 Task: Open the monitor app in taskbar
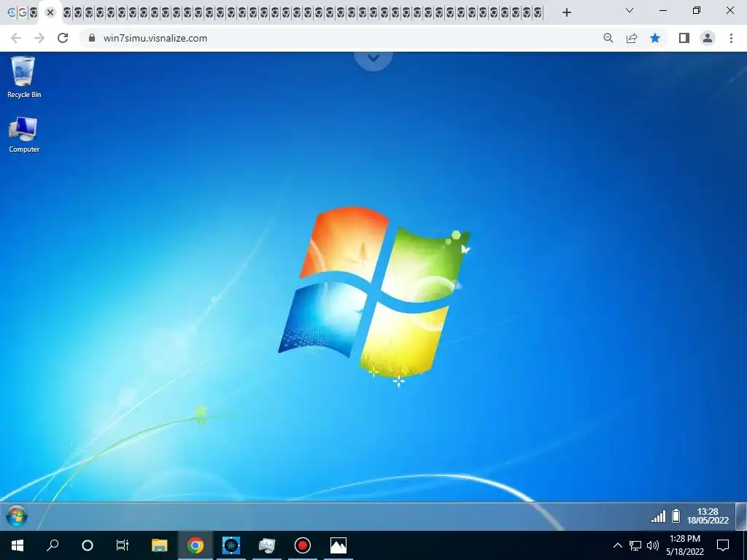(x=267, y=545)
